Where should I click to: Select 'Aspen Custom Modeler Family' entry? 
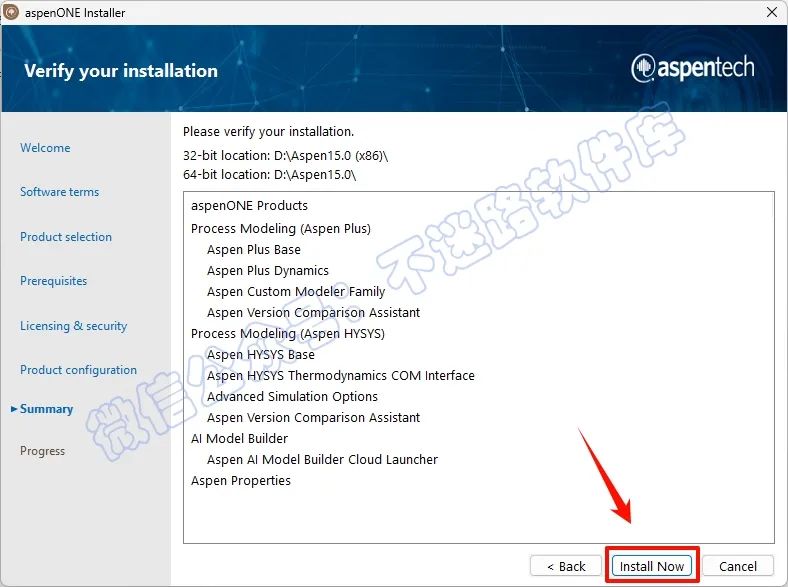point(296,291)
